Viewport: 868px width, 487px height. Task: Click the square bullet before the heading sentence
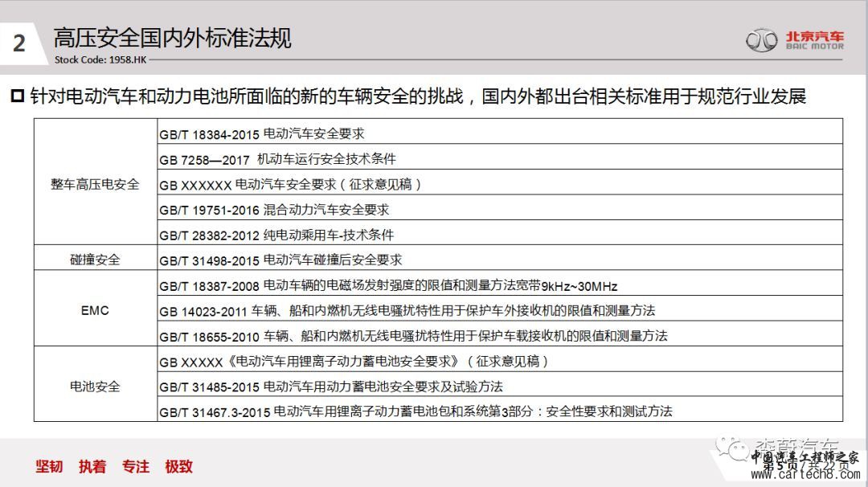[x=18, y=97]
